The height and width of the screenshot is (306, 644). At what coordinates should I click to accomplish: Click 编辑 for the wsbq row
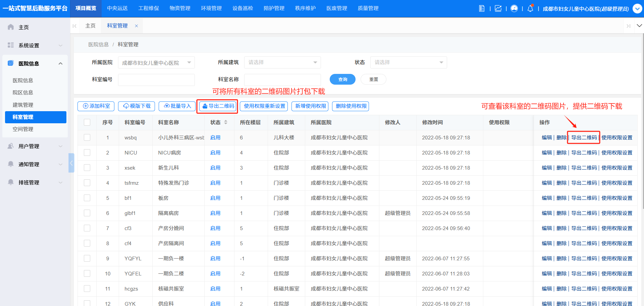point(547,137)
